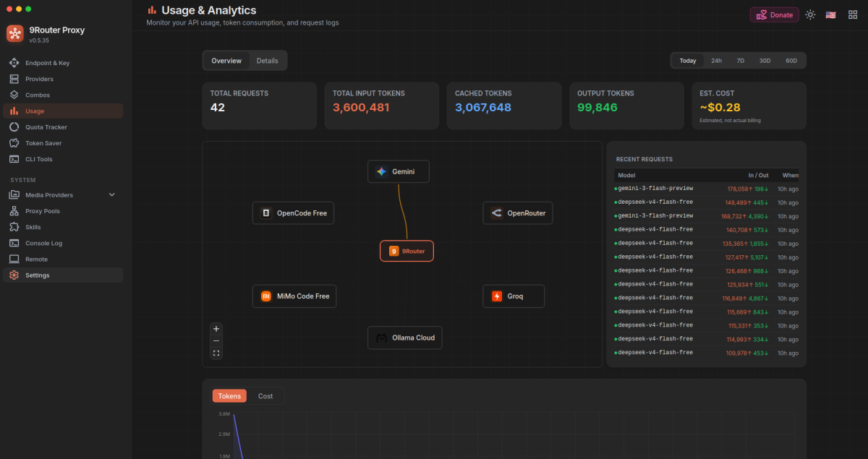Select the Ollama Cloud provider node
The width and height of the screenshot is (868, 459).
point(405,338)
